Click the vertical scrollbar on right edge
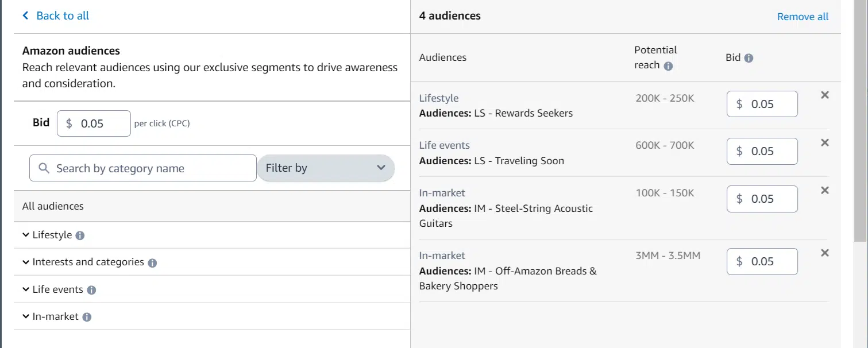 click(861, 121)
